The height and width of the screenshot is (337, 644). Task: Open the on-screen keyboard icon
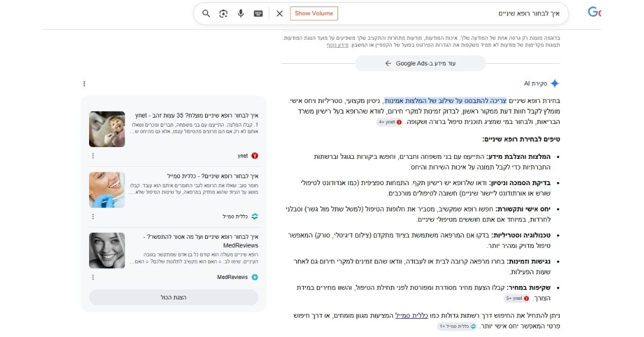[x=258, y=13]
